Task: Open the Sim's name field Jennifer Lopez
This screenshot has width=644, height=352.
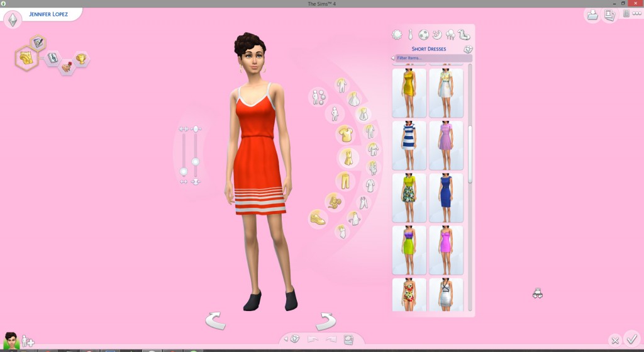Action: 48,14
